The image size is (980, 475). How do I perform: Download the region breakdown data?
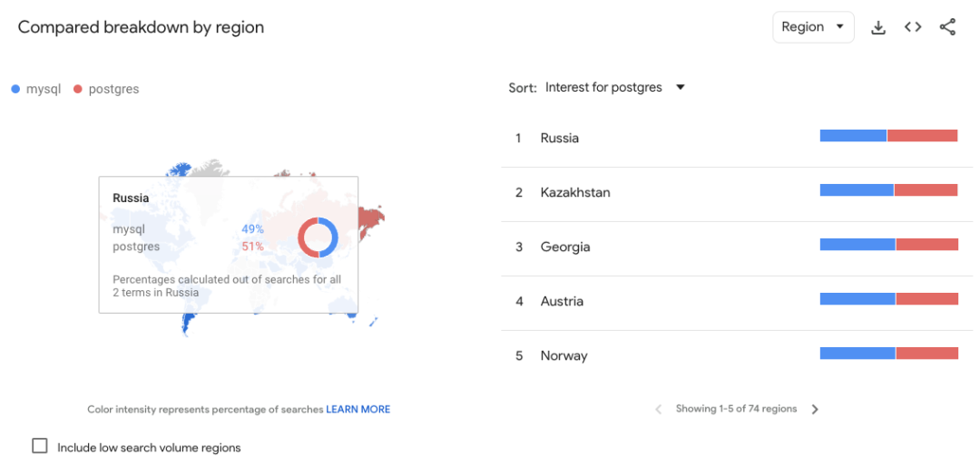tap(878, 27)
